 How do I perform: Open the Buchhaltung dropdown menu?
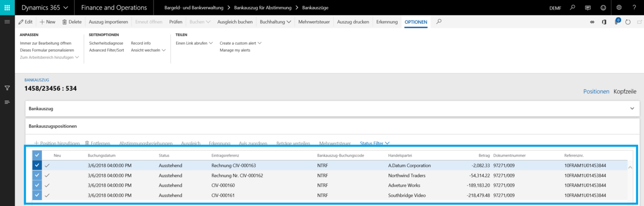[x=275, y=22]
